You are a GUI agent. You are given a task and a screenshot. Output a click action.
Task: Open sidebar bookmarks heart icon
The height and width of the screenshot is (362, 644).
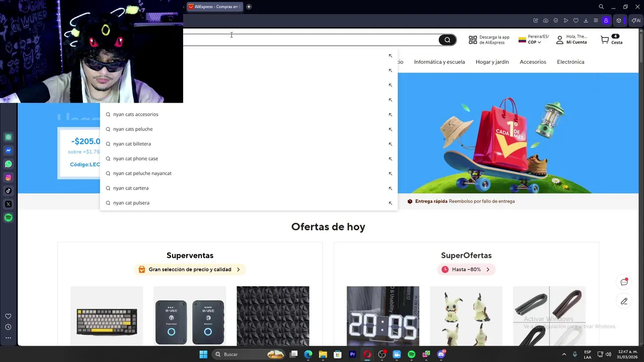(x=8, y=316)
